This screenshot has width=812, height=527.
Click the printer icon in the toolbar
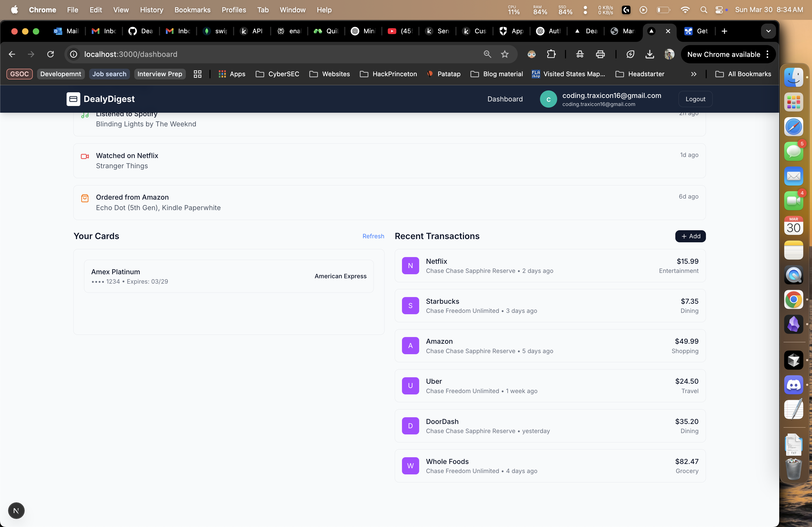[600, 54]
